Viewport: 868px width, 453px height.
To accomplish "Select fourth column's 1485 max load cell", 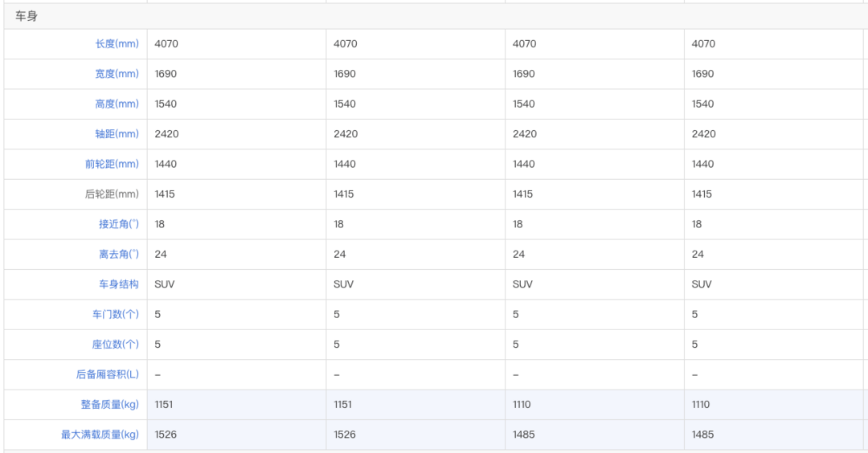I will 774,435.
